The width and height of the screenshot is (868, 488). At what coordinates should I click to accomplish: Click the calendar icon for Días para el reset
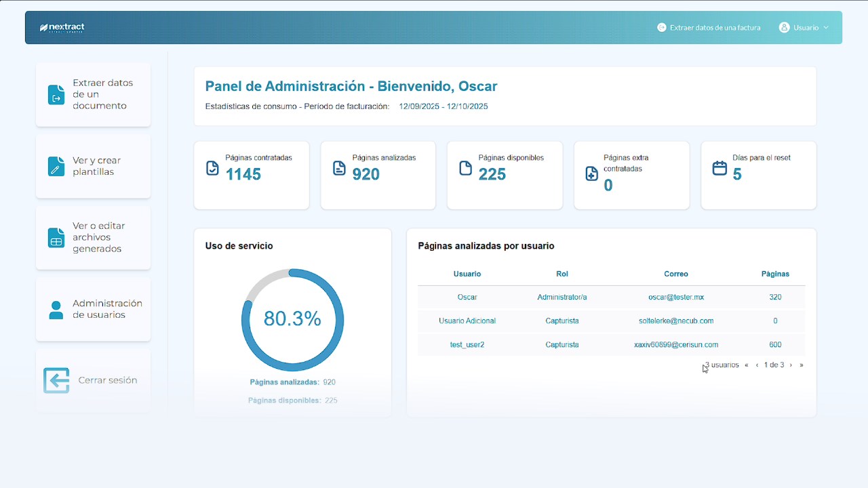[719, 168]
